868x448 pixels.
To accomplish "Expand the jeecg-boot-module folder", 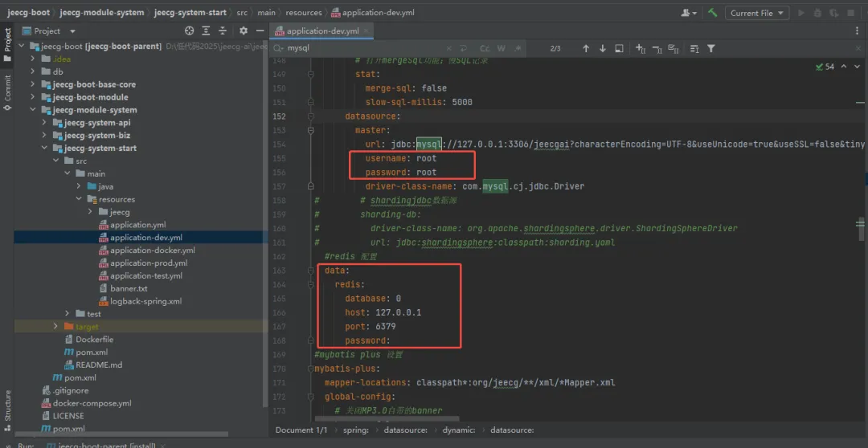I will pos(33,97).
